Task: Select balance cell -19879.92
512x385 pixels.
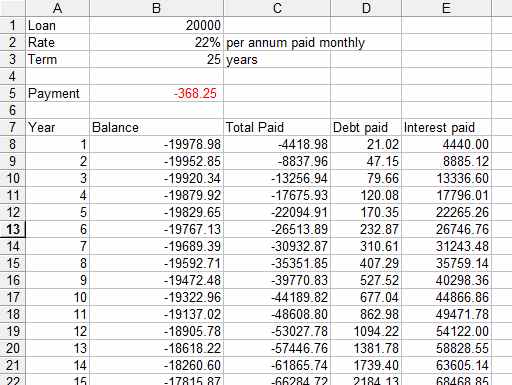Action: pos(156,195)
